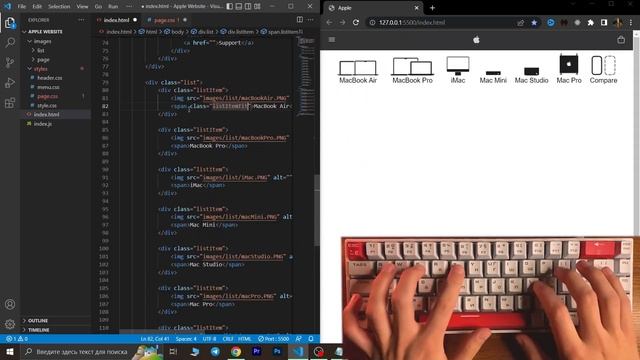Open the Extensions view in the activity bar
640x360 pixels.
[x=10, y=102]
